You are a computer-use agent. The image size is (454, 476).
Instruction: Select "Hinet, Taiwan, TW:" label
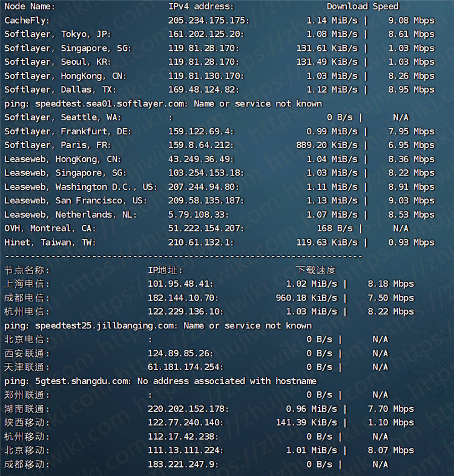(50, 243)
